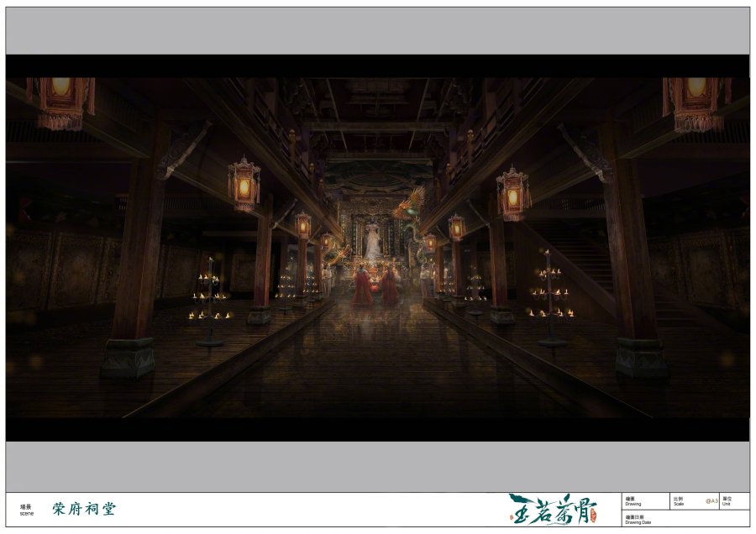Click the Scale field label
The height and width of the screenshot is (534, 756).
(x=679, y=501)
